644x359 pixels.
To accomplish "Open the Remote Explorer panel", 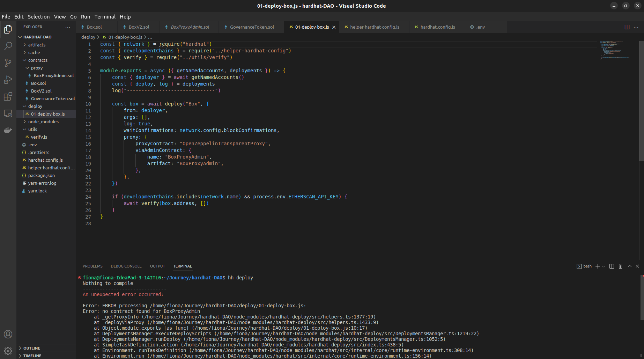I will pyautogui.click(x=8, y=113).
